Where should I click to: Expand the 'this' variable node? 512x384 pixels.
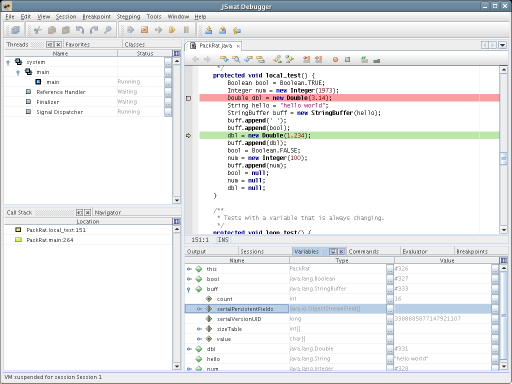tap(189, 269)
